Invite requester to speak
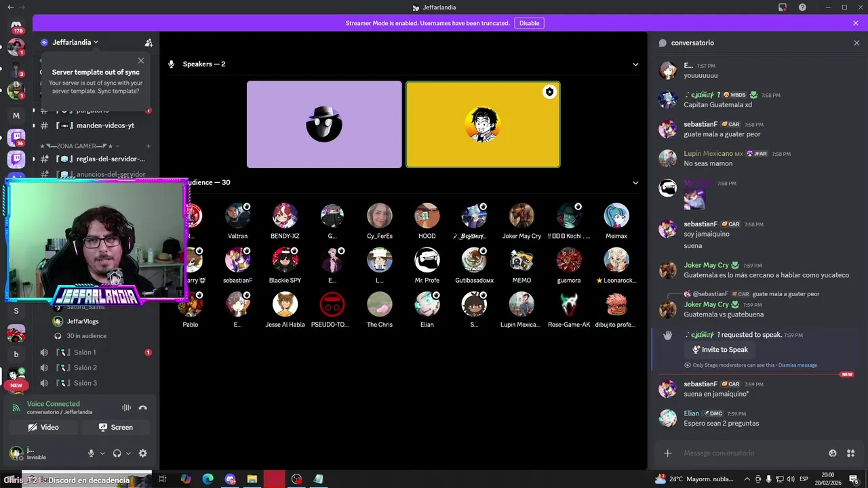Screen dimensions: 868x488 (719, 350)
